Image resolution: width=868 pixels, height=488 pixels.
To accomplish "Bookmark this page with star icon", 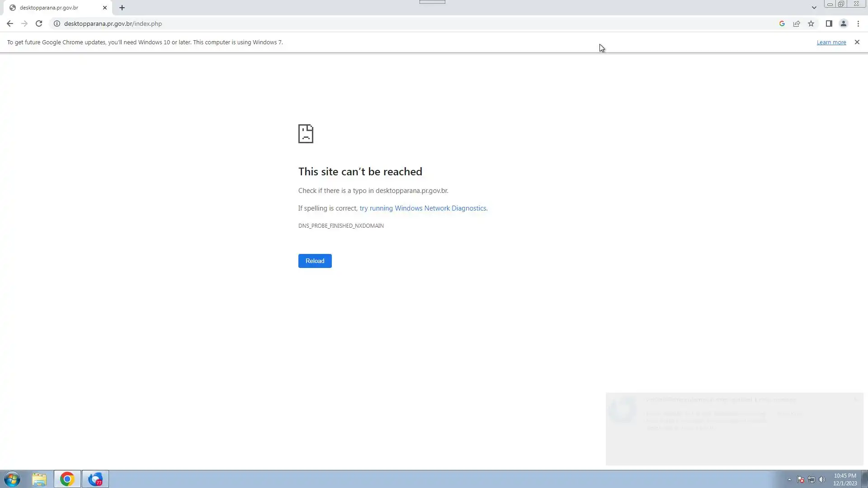I will 811,23.
